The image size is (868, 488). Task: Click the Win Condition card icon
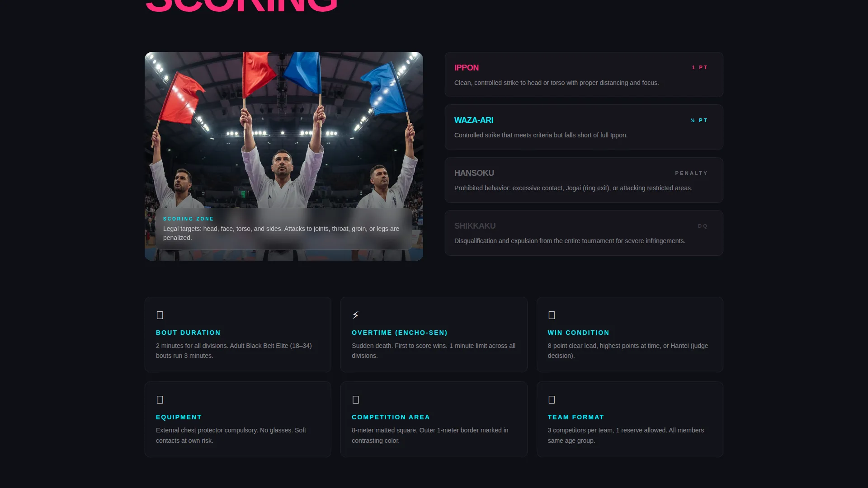click(x=552, y=315)
